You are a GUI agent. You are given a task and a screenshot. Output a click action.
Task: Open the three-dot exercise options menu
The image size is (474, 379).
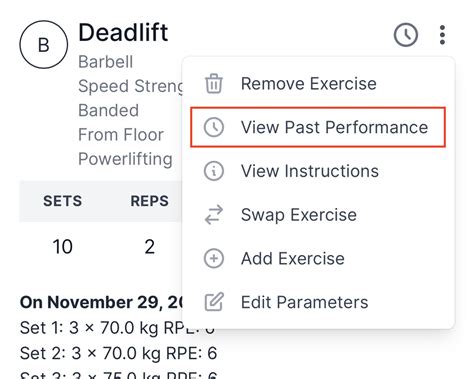442,35
